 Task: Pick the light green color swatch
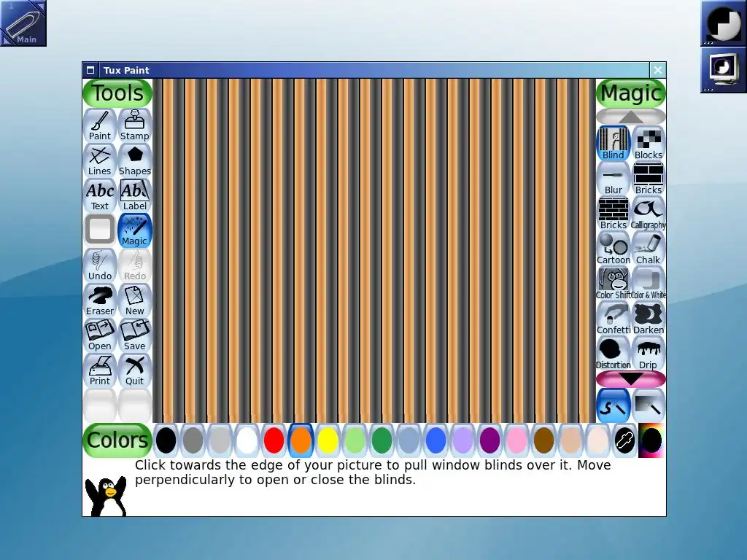tap(355, 440)
